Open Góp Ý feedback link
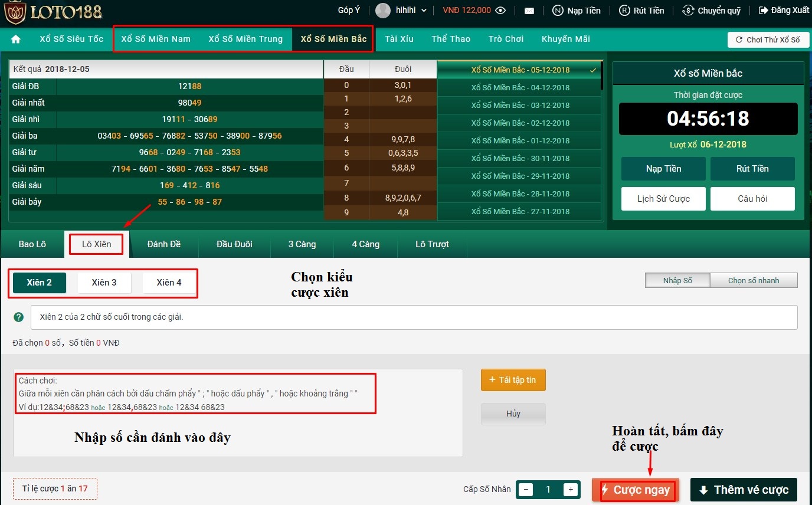This screenshot has width=812, height=505. pyautogui.click(x=349, y=11)
